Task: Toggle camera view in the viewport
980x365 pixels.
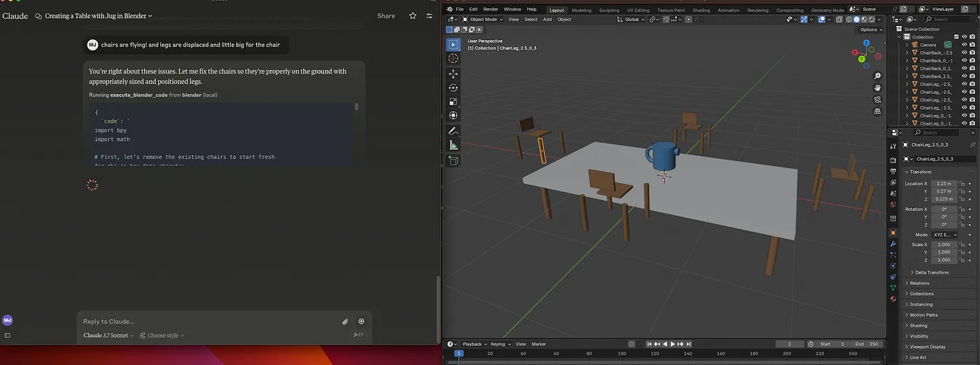Action: pos(878,99)
